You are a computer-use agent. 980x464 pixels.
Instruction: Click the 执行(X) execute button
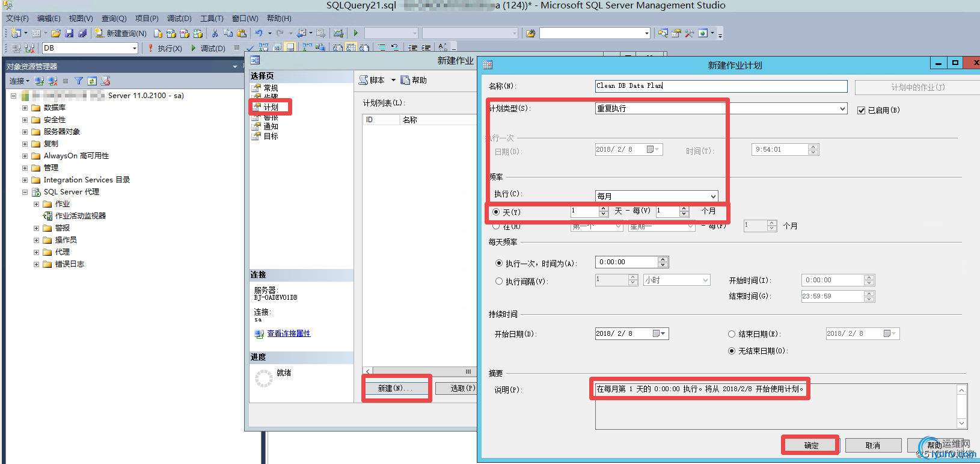(165, 48)
